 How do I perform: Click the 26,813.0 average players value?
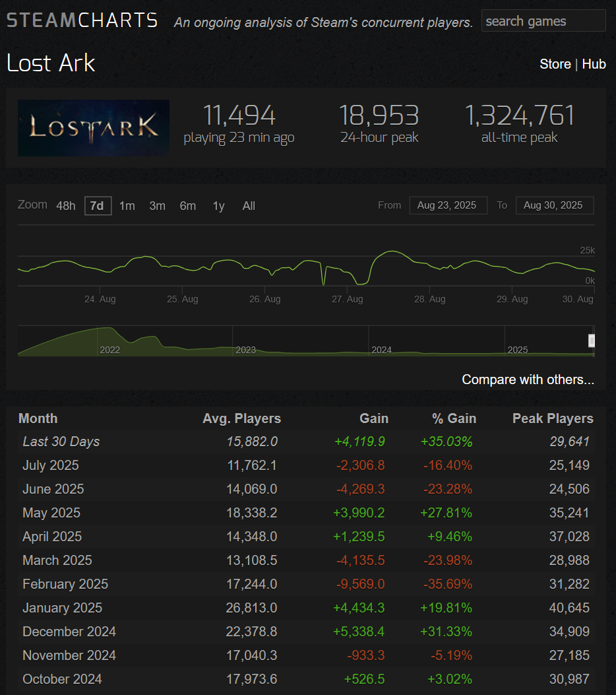[x=251, y=608]
